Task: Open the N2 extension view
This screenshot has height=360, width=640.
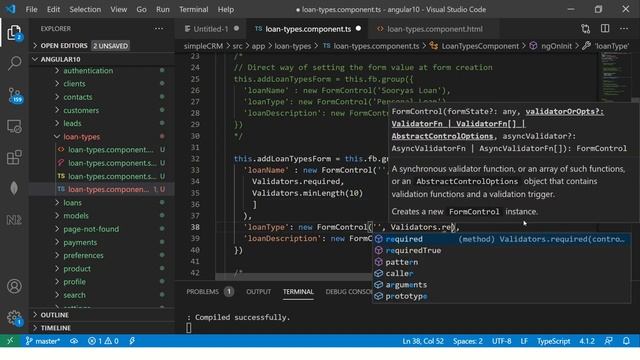Action: coord(14,220)
